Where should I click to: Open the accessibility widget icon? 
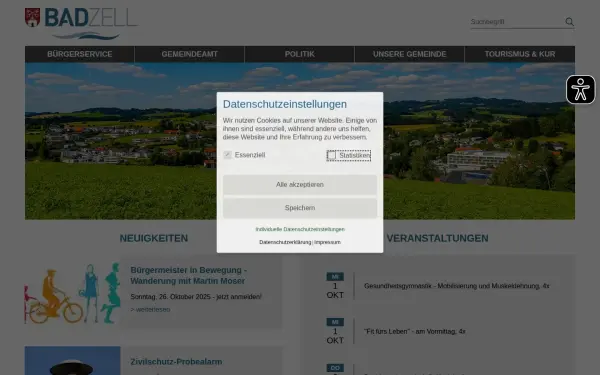tap(580, 90)
